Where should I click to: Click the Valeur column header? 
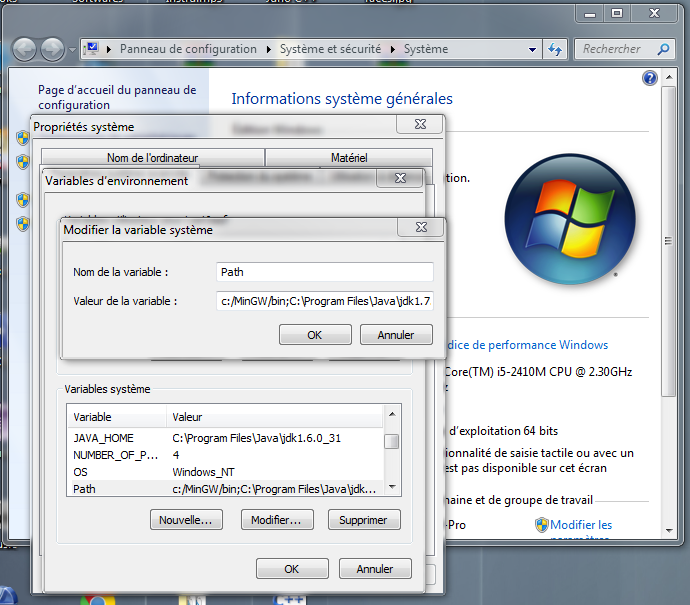tap(275, 416)
